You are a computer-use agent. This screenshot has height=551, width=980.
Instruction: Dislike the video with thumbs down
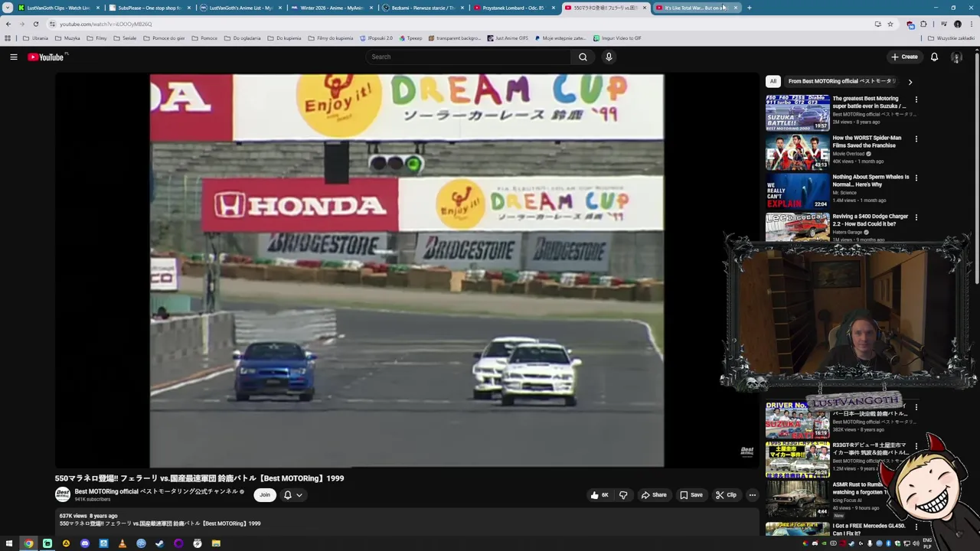click(x=623, y=495)
